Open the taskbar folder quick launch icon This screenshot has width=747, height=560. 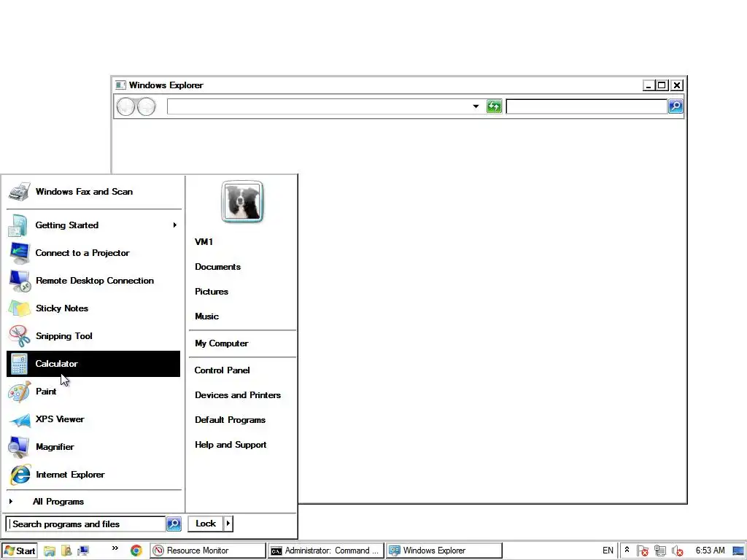(x=49, y=551)
